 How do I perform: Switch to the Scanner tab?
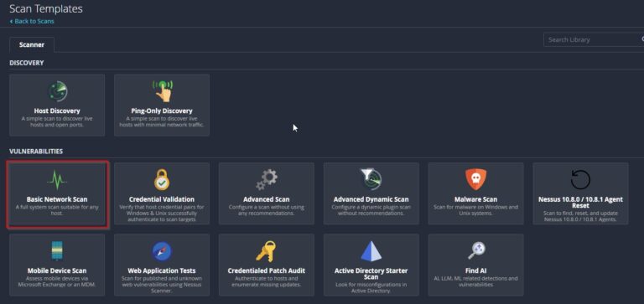(x=32, y=44)
